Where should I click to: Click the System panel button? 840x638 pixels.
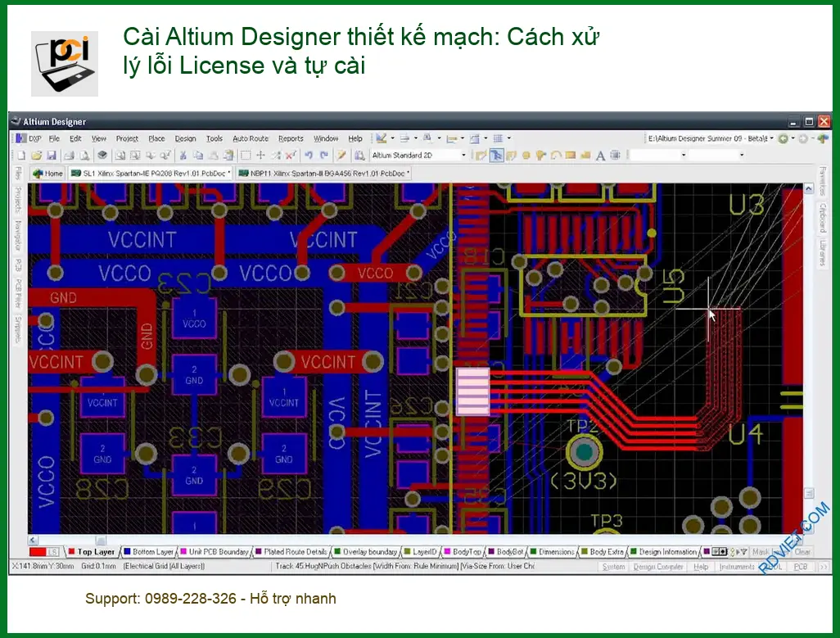[613, 567]
